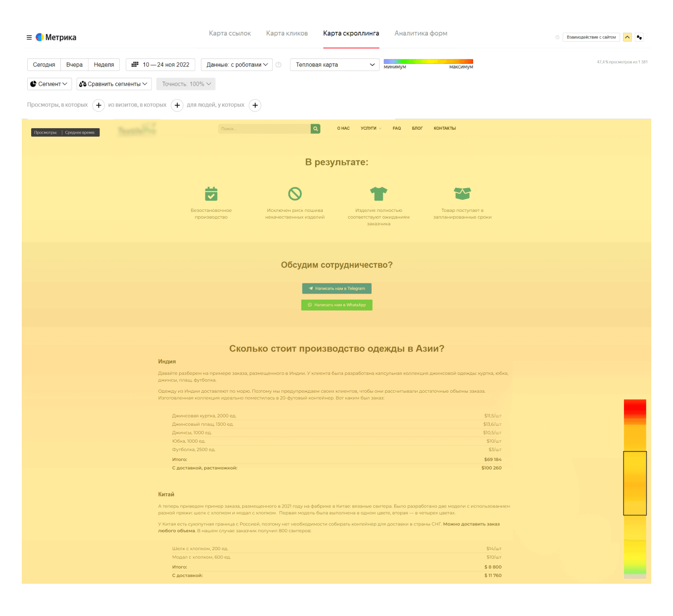Switch to the Карта кликов tab
This screenshot has height=616, width=673.
[x=287, y=34]
